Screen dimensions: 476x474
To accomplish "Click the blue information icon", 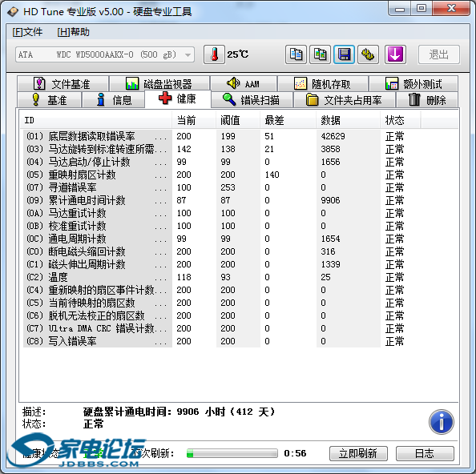I will (441, 422).
